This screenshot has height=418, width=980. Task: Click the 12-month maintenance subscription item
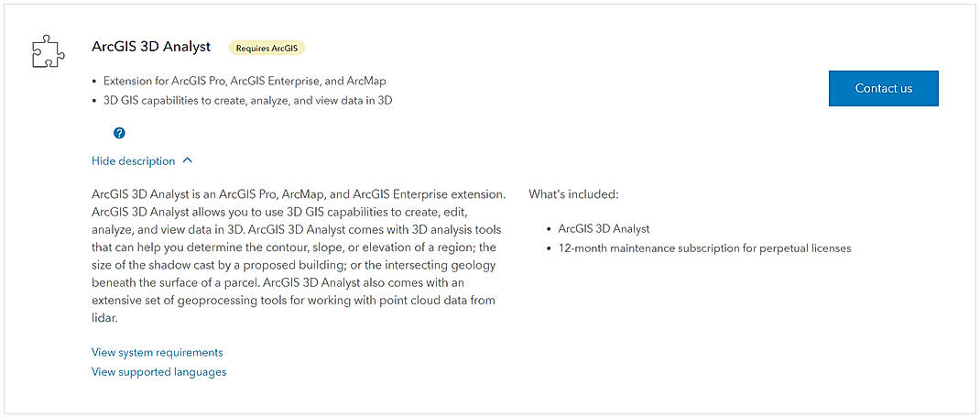[704, 248]
